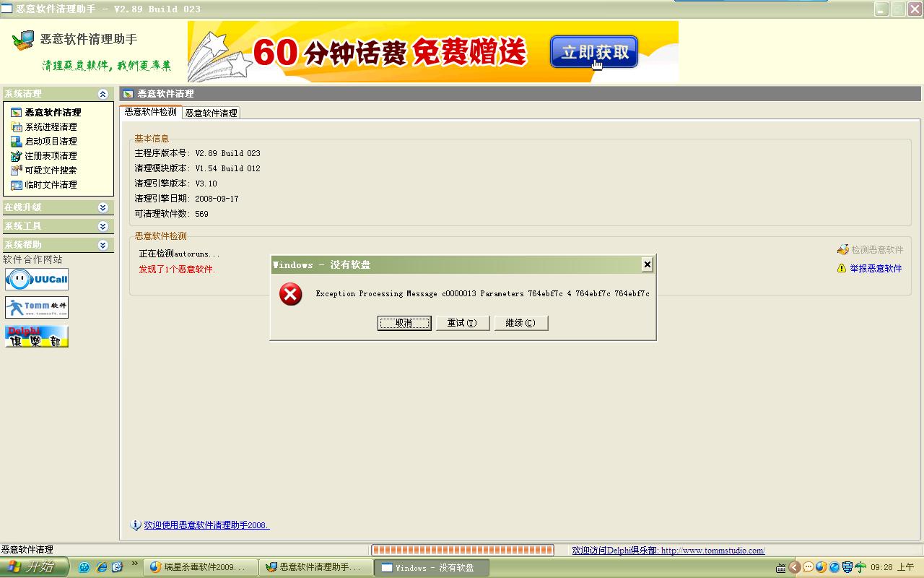The height and width of the screenshot is (578, 924).
Task: Expand the quick launch overflow chevron
Action: pyautogui.click(x=134, y=564)
